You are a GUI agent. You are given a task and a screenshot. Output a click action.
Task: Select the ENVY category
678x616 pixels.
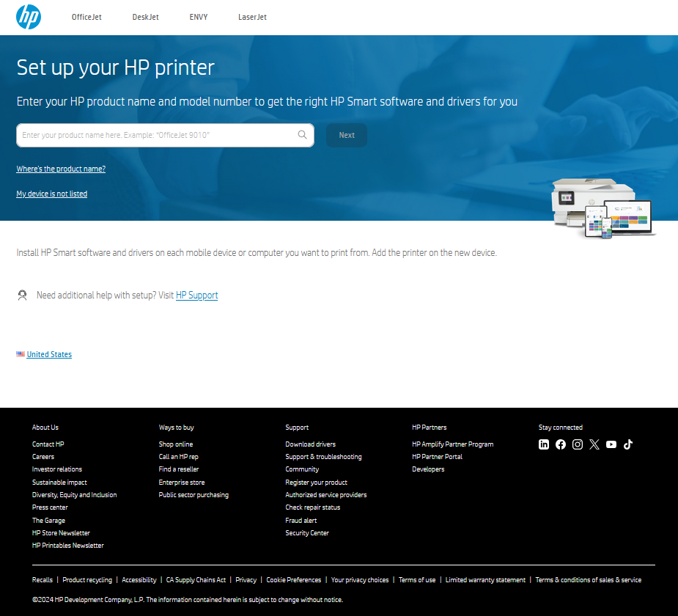(198, 17)
